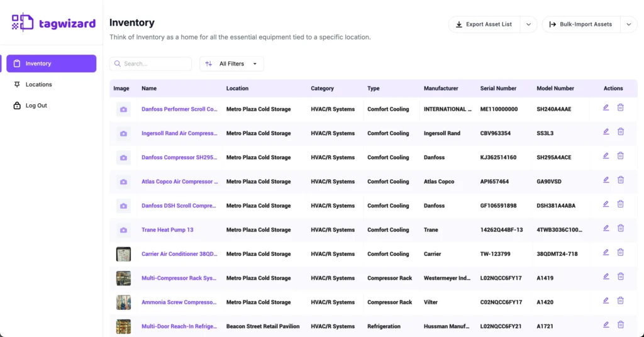Click the Export Asset List button
Image resolution: width=644 pixels, height=337 pixels.
484,25
